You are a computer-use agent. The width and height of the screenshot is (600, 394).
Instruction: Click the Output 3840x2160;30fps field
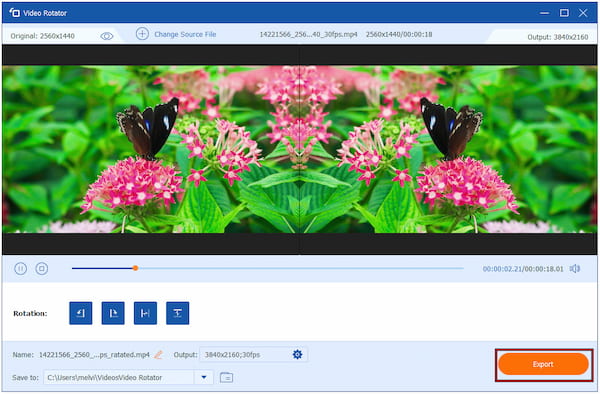[x=253, y=355]
